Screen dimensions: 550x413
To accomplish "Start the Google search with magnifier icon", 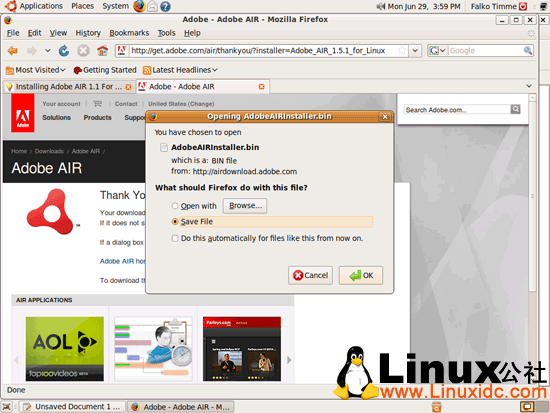I will pos(528,51).
